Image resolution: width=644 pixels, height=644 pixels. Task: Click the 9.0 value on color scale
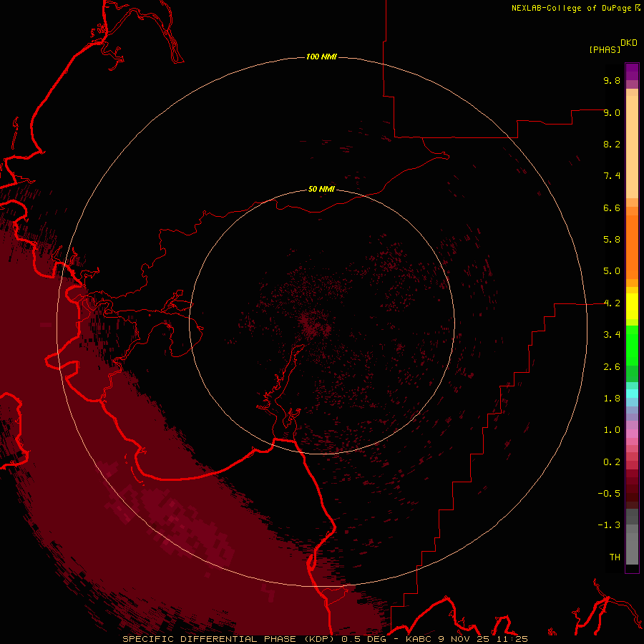[612, 112]
